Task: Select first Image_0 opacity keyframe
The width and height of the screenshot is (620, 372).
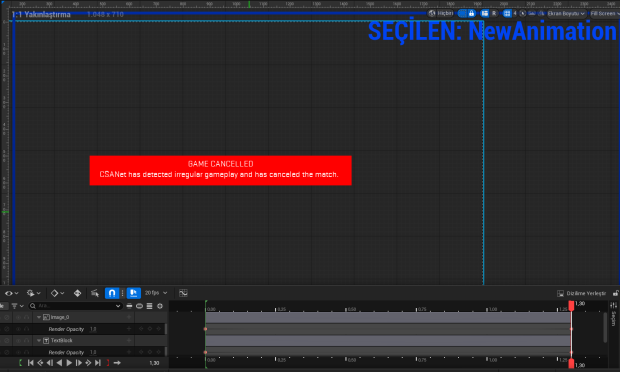Action: click(x=205, y=329)
